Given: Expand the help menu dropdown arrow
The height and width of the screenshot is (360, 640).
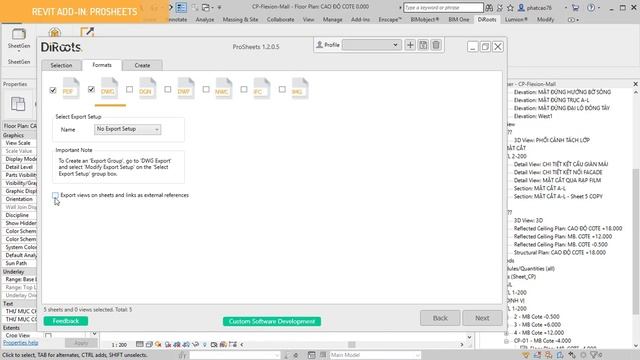Looking at the screenshot, I should [x=599, y=7].
